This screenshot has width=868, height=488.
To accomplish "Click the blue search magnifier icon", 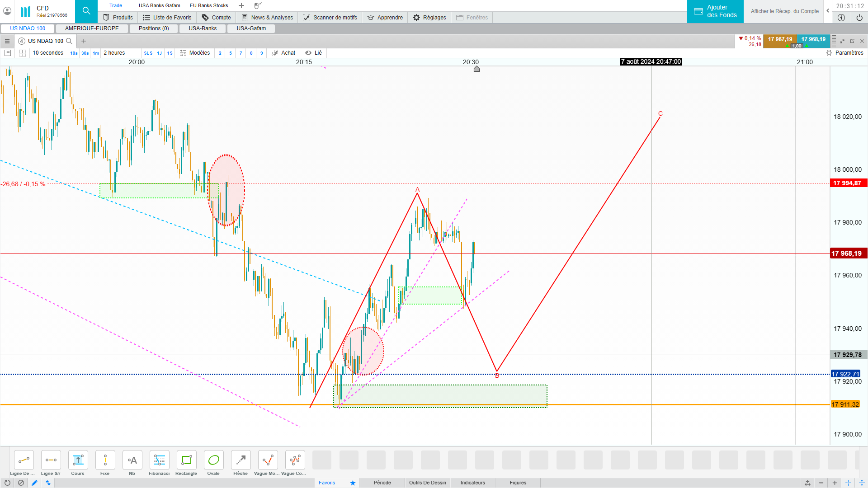I will (x=86, y=11).
